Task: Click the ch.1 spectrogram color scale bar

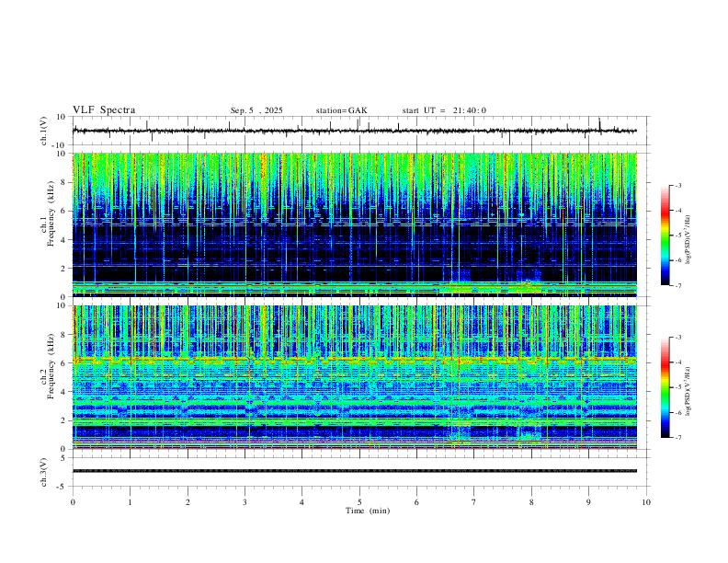Action: (665, 236)
